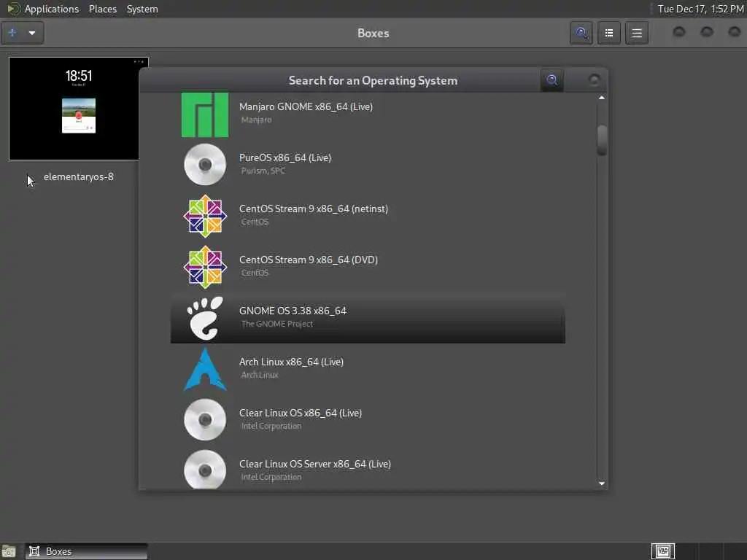
Task: Click the distributor logo beside Applications
Action: [13, 9]
